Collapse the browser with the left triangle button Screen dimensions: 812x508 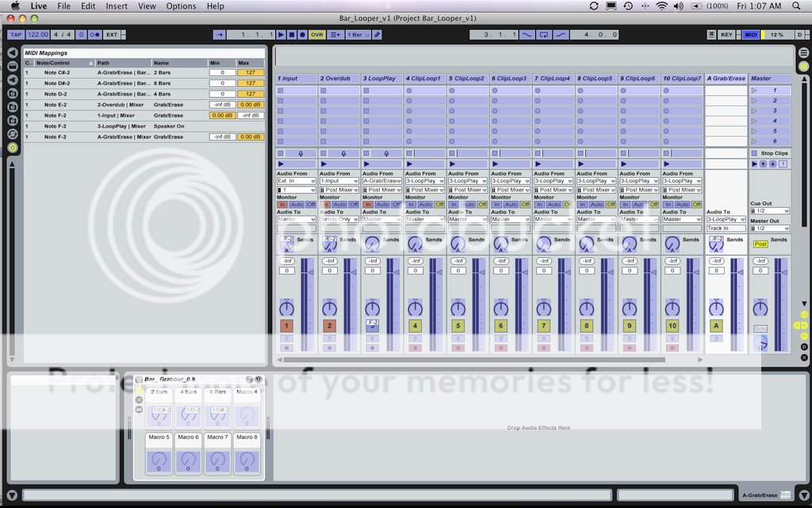click(13, 53)
